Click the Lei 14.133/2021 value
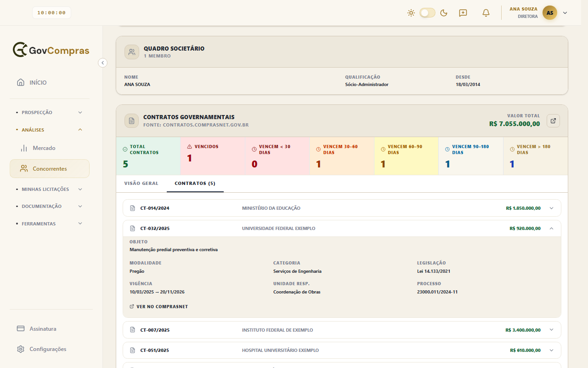This screenshot has height=368, width=588. pos(434,271)
